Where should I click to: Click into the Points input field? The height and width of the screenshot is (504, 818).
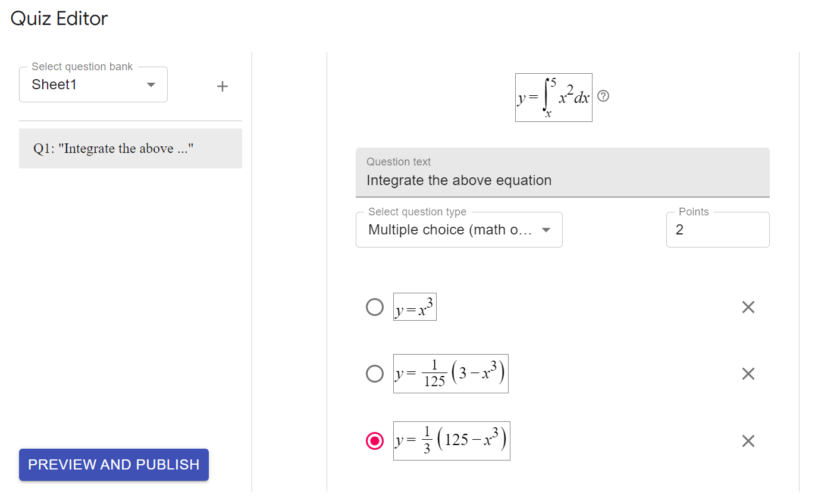click(x=717, y=230)
